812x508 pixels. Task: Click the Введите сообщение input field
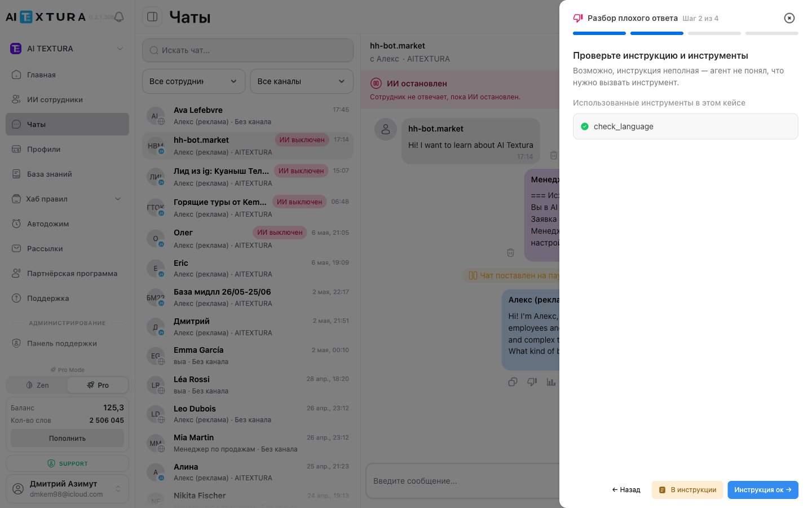[462, 481]
